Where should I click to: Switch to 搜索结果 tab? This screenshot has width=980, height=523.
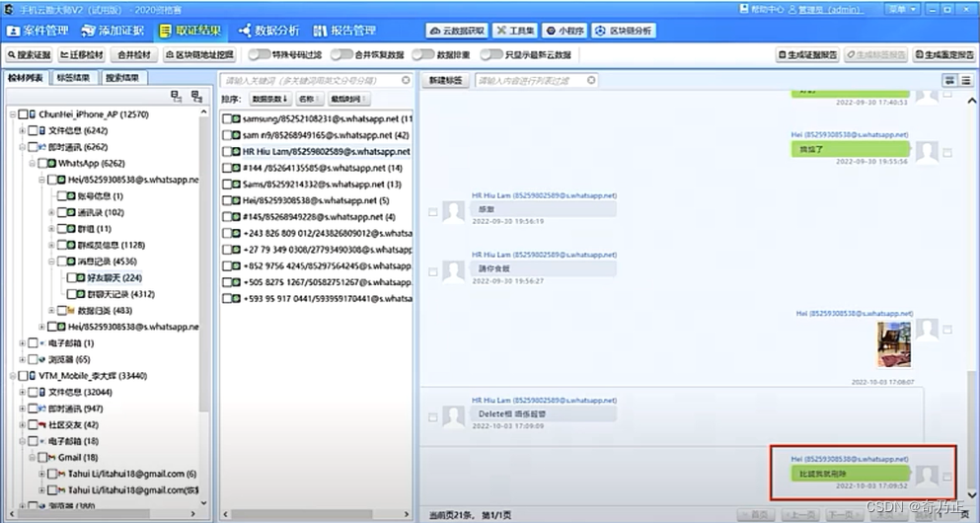(x=122, y=78)
